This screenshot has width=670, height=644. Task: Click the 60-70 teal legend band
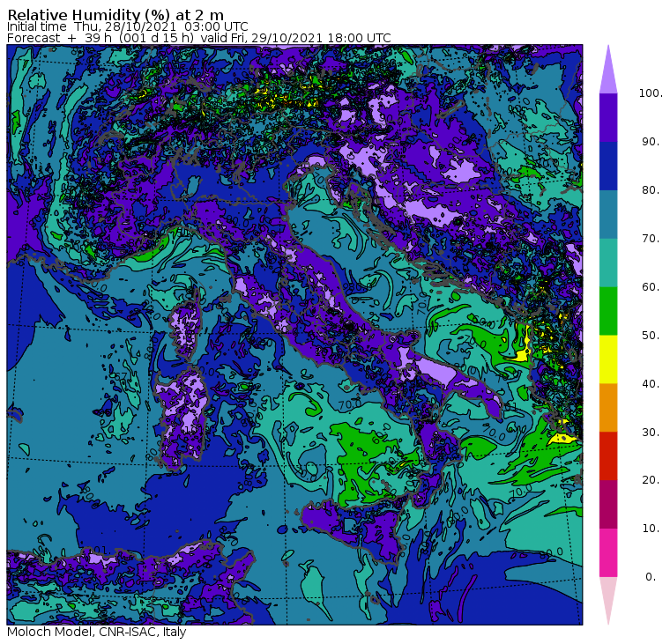pos(608,263)
